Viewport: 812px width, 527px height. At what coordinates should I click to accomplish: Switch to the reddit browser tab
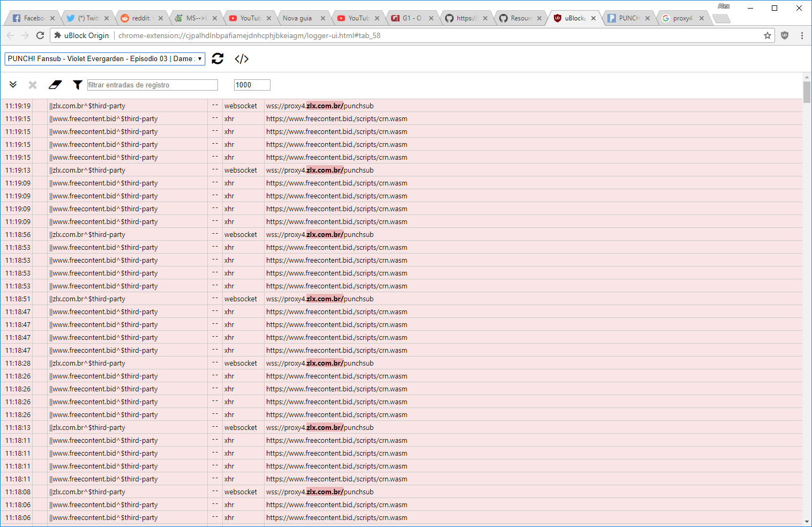point(138,18)
